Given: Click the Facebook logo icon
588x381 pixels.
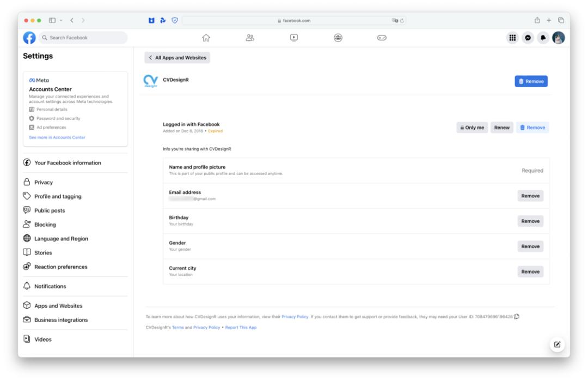Looking at the screenshot, I should (x=29, y=38).
